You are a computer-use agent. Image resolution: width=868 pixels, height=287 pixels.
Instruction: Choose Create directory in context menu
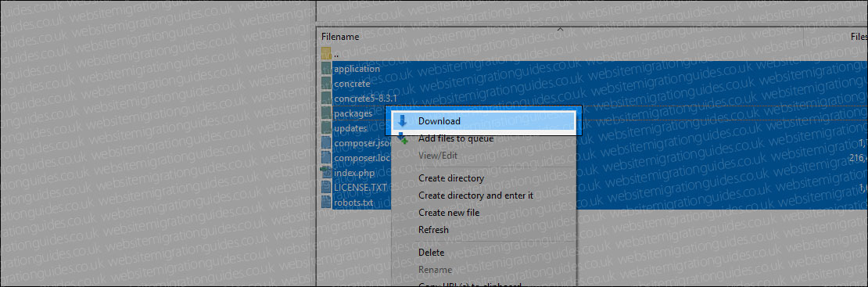[451, 178]
